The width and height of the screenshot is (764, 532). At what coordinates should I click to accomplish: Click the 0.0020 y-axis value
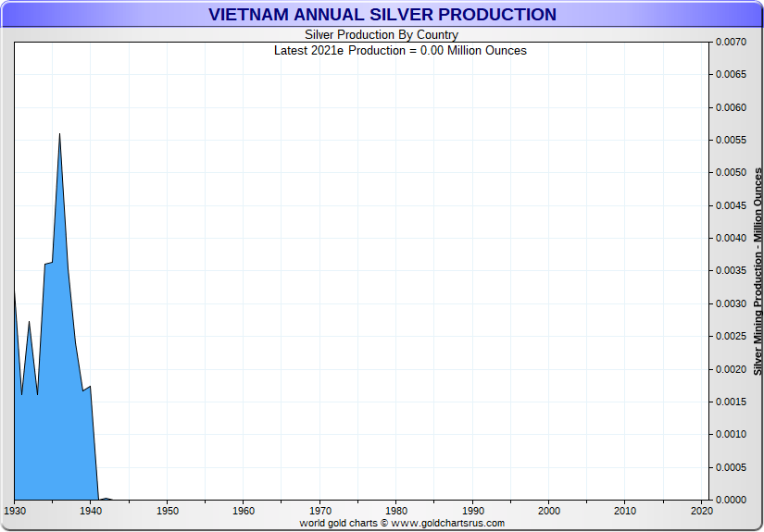[x=731, y=369]
